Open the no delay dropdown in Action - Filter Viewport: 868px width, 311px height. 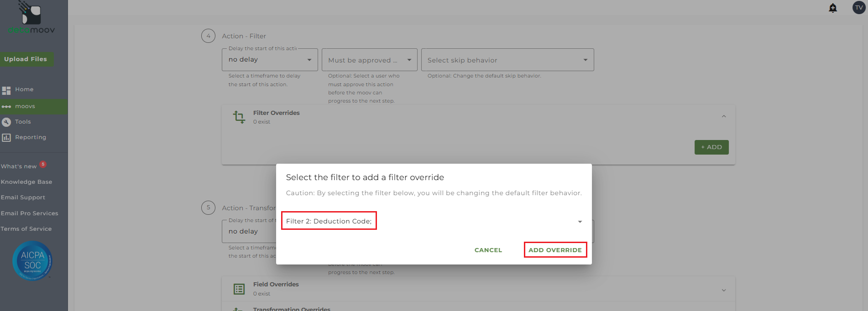pos(269,60)
